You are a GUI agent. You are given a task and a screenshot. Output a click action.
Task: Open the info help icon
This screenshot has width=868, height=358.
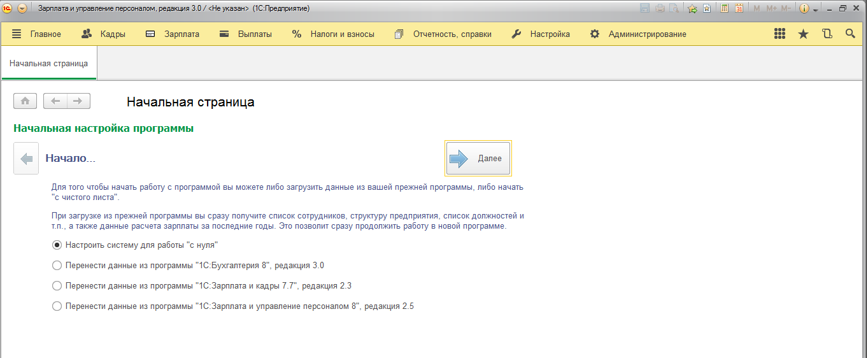(x=804, y=9)
